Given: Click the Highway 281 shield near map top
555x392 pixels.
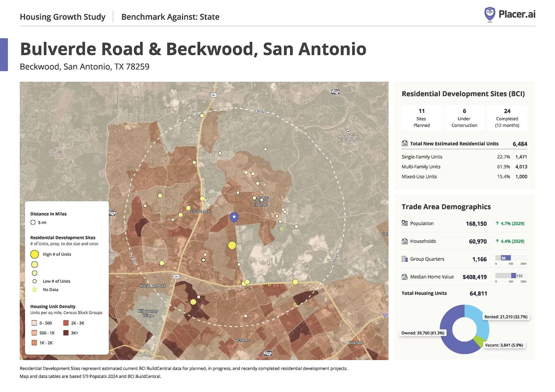Looking at the screenshot, I should pos(213,95).
